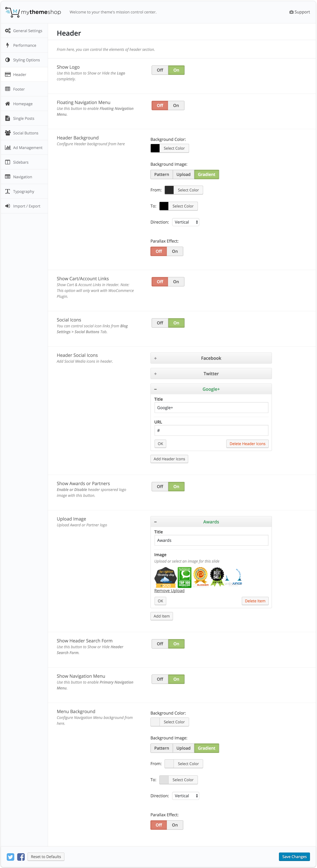The image size is (317, 868).
Task: Collapse the Awards upload panel
Action: click(211, 522)
